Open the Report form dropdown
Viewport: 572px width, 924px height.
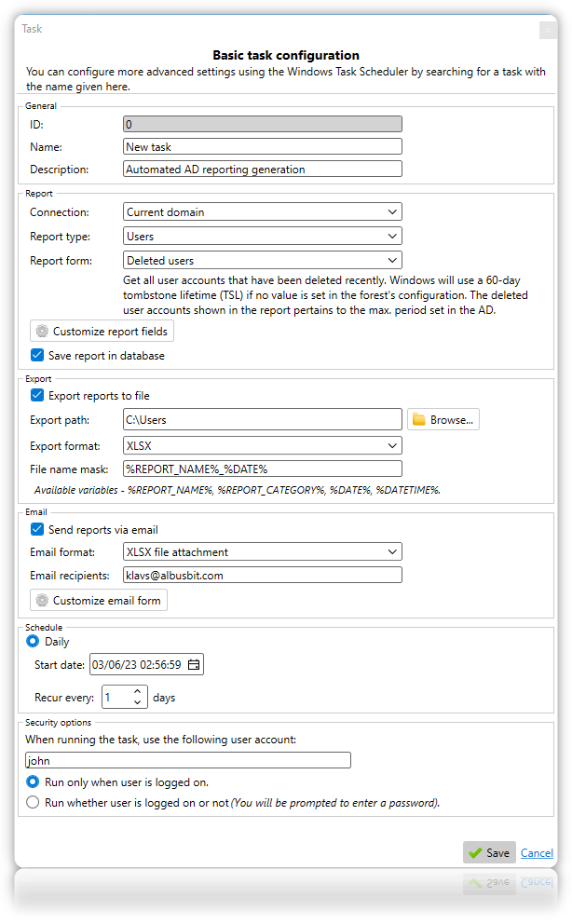(263, 260)
